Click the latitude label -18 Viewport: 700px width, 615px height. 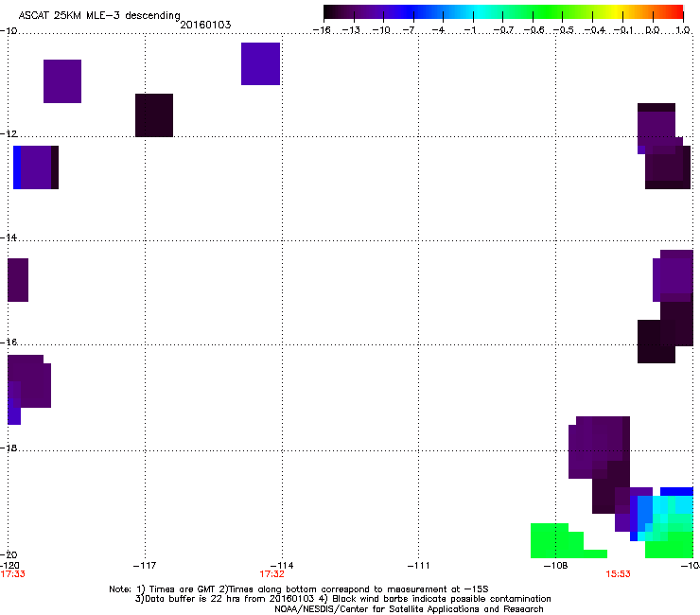(9, 448)
